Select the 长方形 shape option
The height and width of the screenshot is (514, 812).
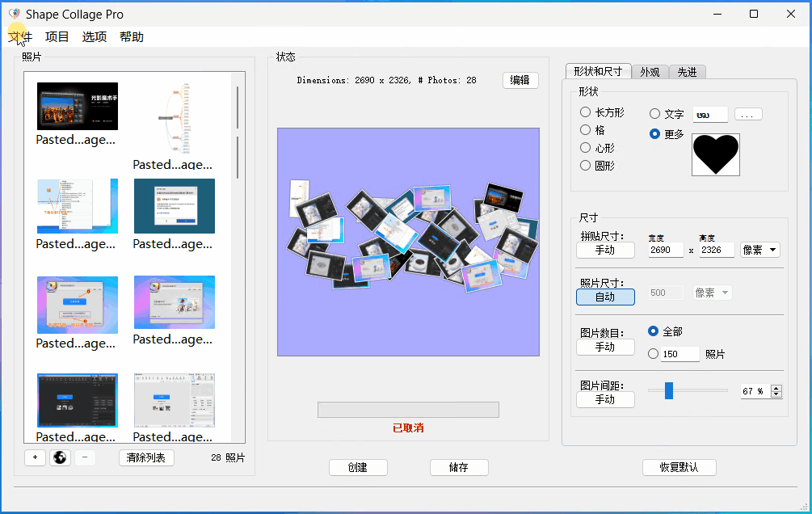[x=585, y=112]
